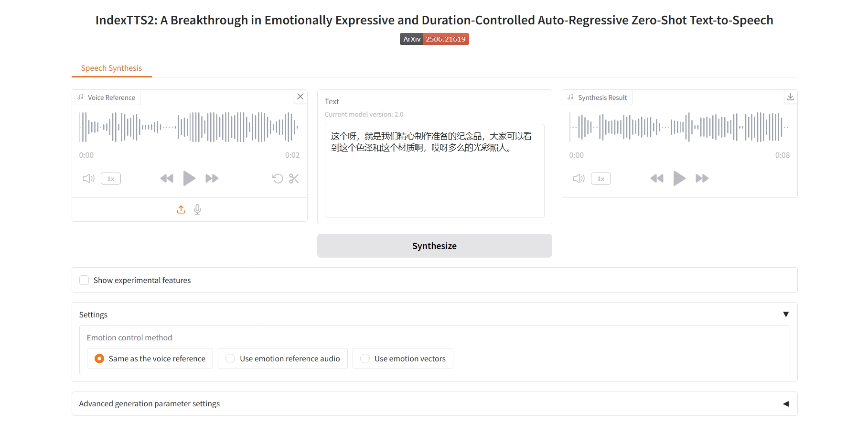This screenshot has height=424, width=868.
Task: Collapse the Settings section
Action: pos(786,315)
